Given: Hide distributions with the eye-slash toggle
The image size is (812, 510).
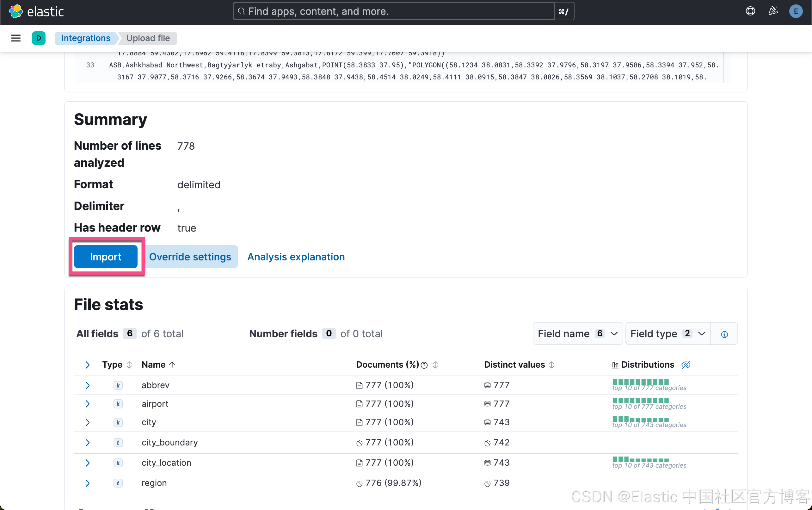Looking at the screenshot, I should click(686, 364).
